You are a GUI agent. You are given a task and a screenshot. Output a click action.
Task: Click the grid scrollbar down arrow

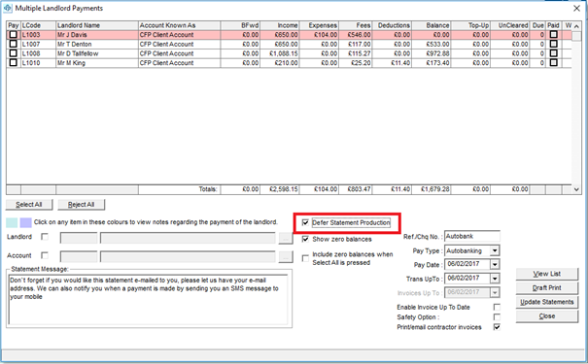pyautogui.click(x=576, y=189)
